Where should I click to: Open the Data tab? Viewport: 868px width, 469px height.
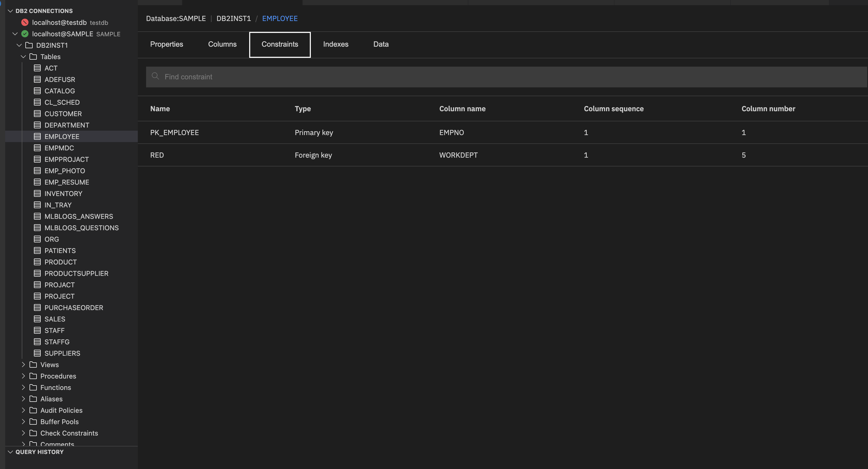[381, 44]
